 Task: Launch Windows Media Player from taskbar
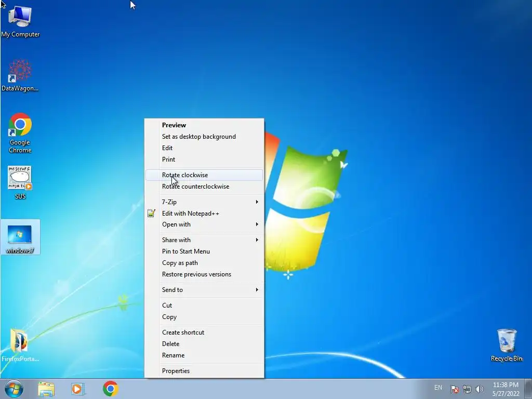[x=77, y=389]
